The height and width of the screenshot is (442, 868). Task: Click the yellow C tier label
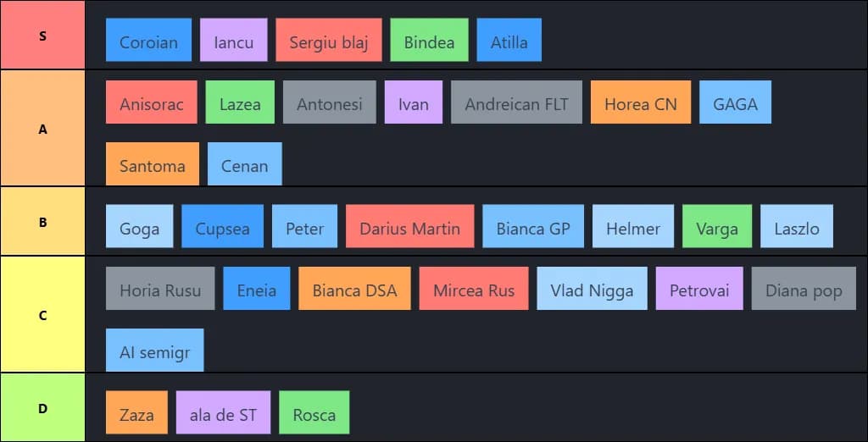point(42,315)
